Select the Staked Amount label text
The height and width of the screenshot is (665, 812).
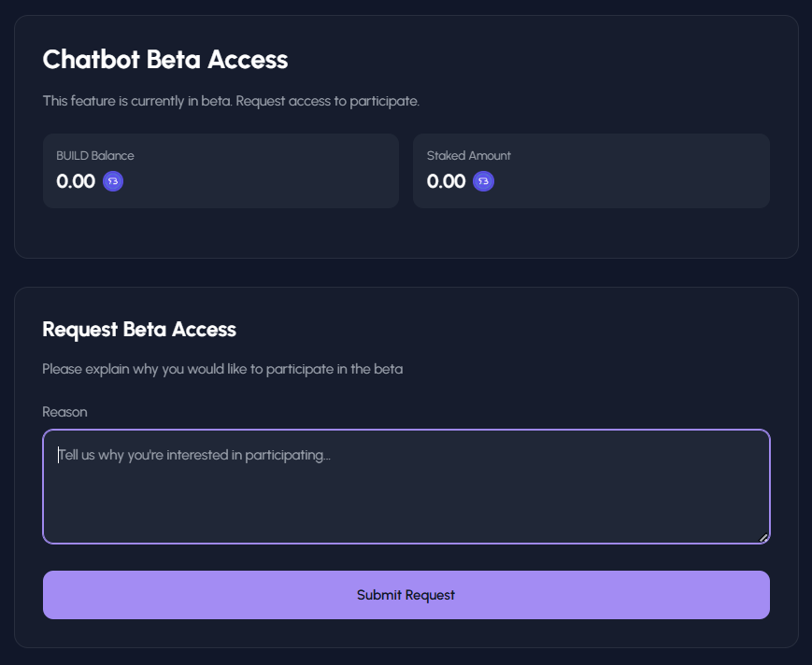pyautogui.click(x=469, y=156)
